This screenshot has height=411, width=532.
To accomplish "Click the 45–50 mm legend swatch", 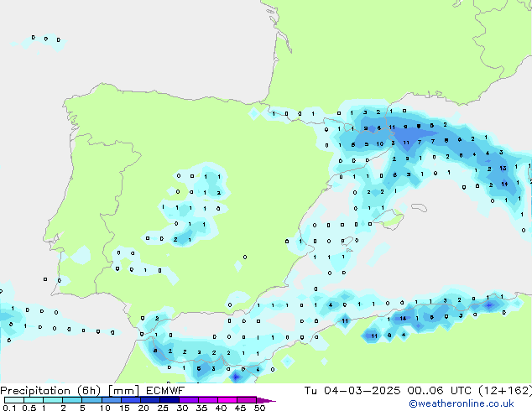I will click(x=247, y=400).
